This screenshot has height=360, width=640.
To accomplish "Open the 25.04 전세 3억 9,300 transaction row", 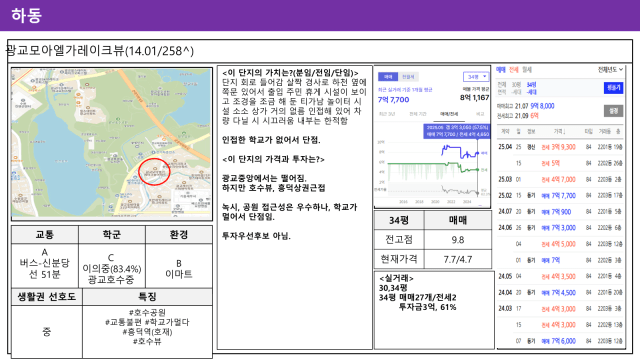I will tap(560, 147).
